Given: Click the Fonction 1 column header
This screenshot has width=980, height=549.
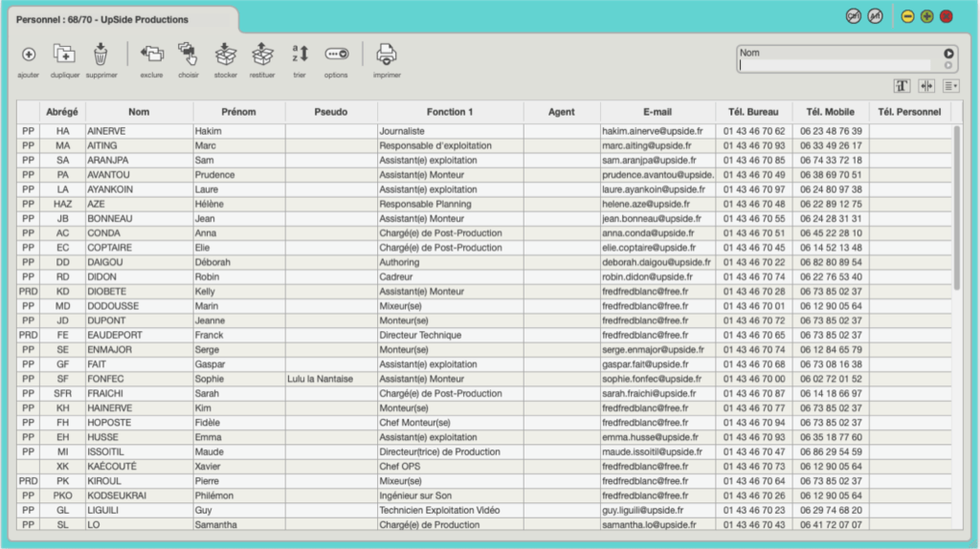Looking at the screenshot, I should tap(450, 112).
